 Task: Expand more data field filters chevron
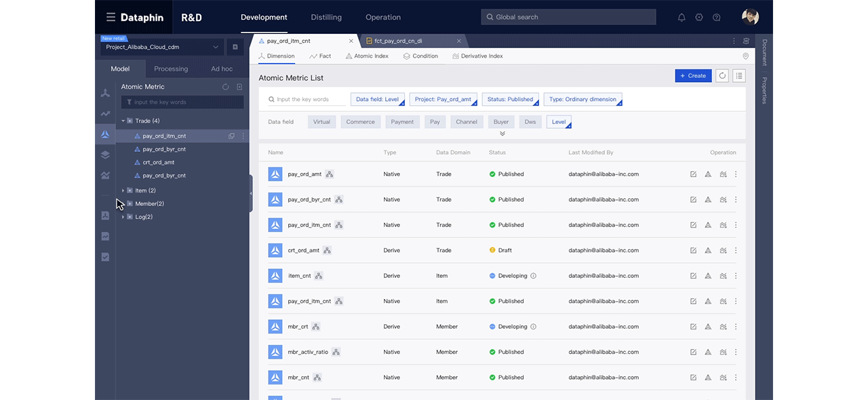pyautogui.click(x=502, y=134)
